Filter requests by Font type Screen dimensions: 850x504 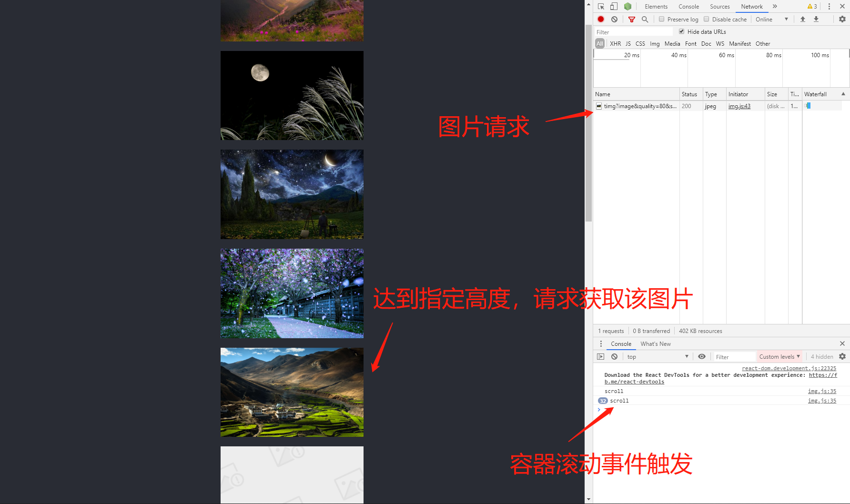691,44
